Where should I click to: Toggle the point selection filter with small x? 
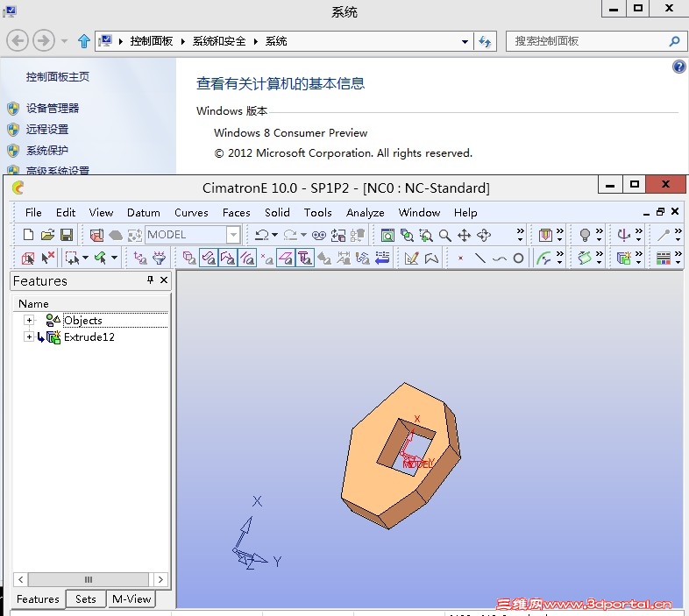[x=266, y=258]
